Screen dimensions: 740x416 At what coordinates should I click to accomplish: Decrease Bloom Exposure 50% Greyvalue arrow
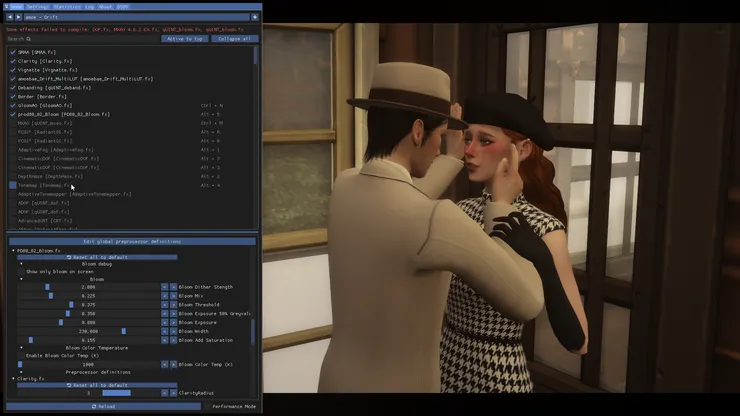[164, 314]
